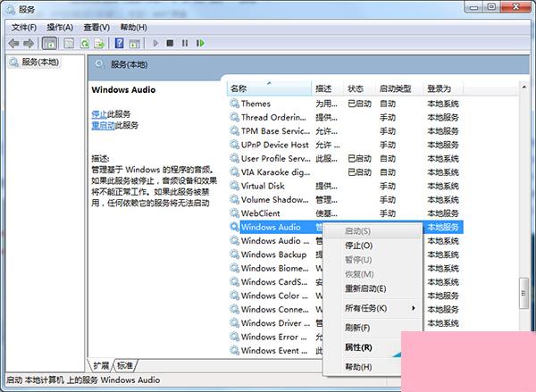Click the gear icon beside WebClient
536x392 pixels.
pos(234,213)
